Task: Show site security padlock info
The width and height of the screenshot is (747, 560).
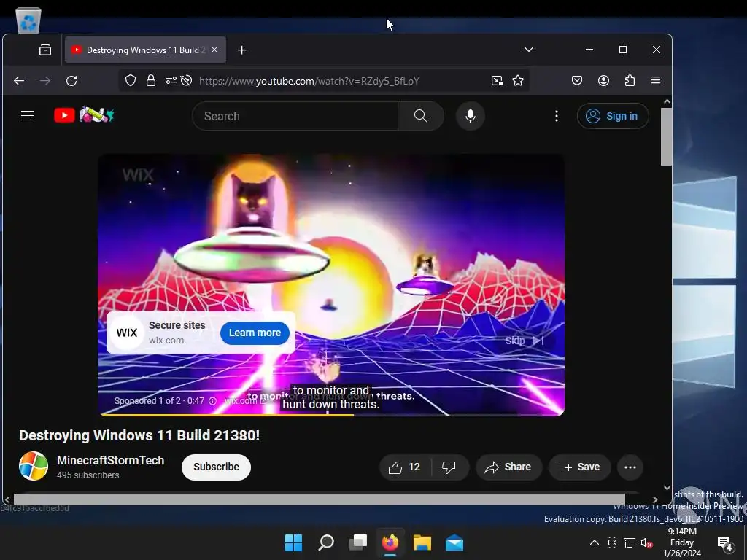Action: (151, 80)
